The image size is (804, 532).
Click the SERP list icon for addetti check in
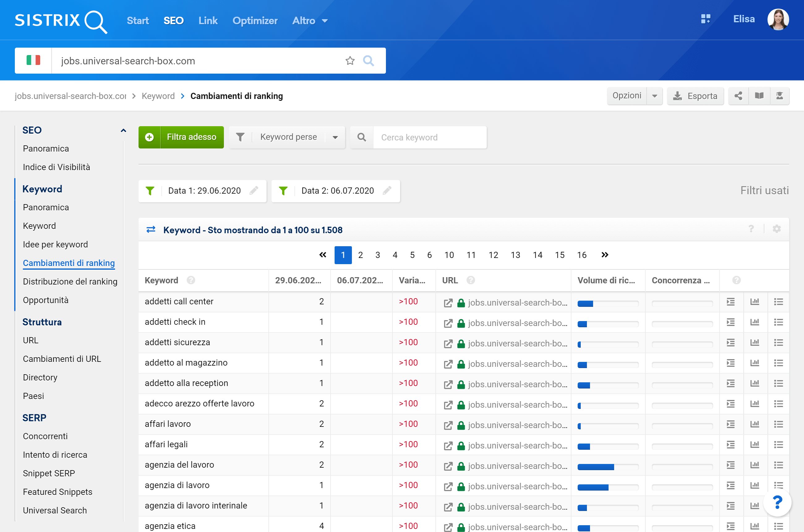click(730, 322)
